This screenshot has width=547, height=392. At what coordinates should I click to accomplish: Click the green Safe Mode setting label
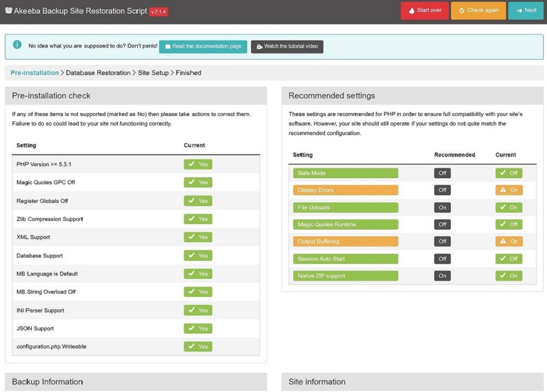pyautogui.click(x=345, y=173)
